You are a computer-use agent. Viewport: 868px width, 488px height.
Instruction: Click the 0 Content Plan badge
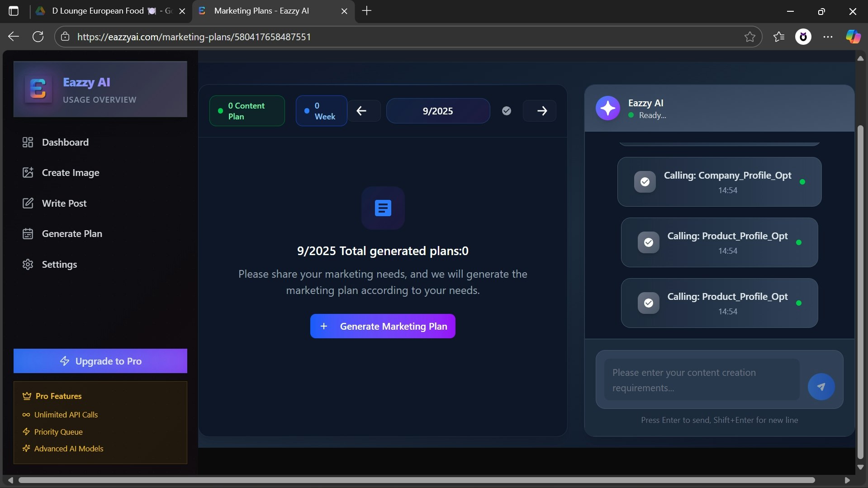(247, 111)
